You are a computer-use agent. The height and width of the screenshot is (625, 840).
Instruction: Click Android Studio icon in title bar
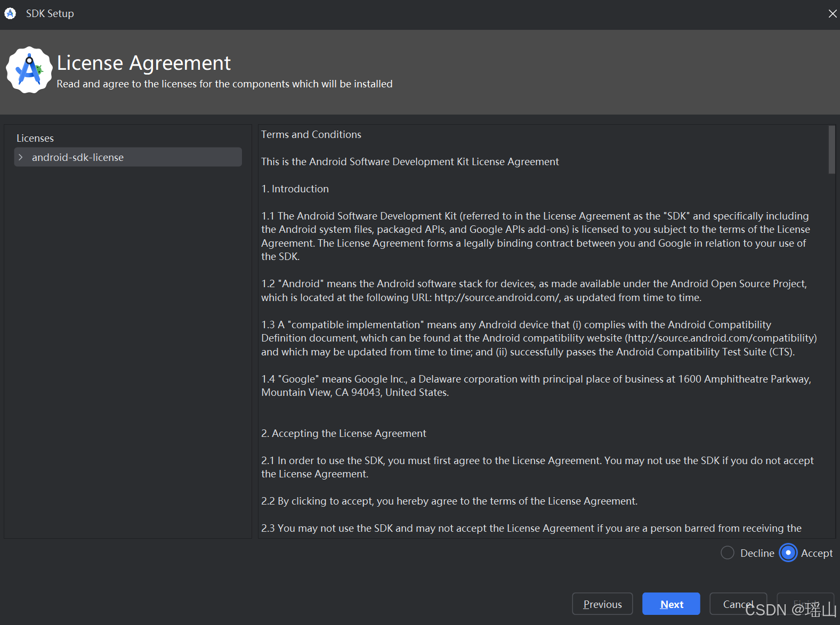pyautogui.click(x=10, y=13)
